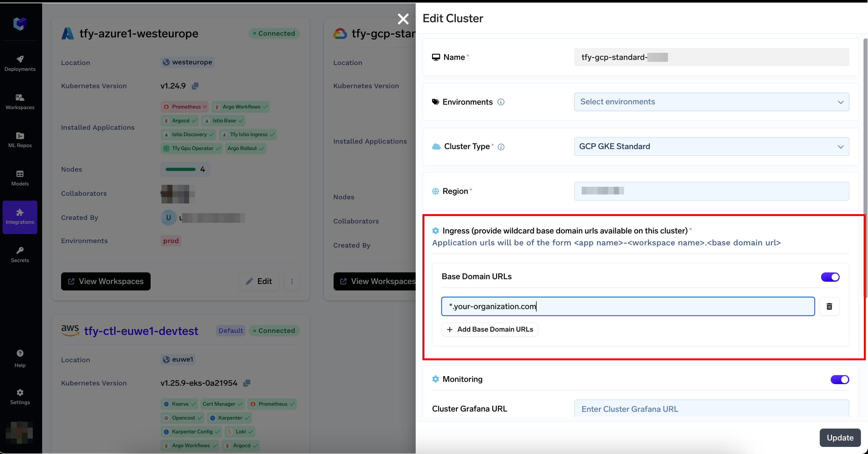Go to the Secrets page
This screenshot has height=454, width=868.
[20, 255]
